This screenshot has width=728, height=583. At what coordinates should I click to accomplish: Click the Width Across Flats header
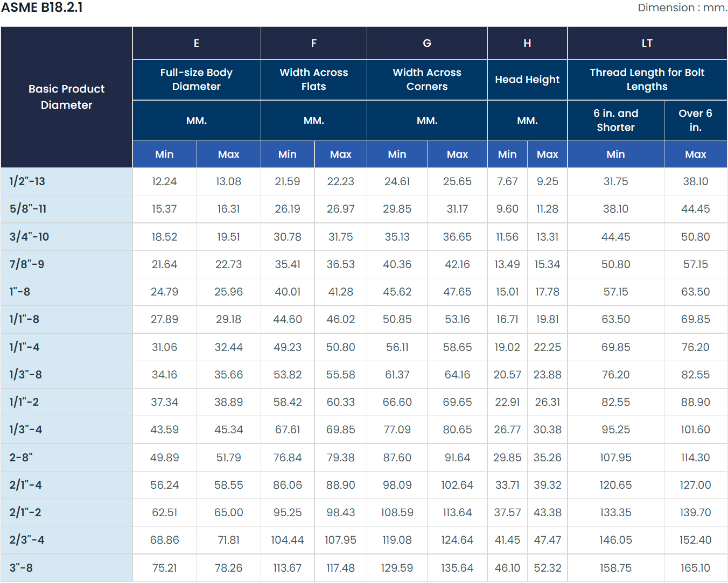point(314,79)
